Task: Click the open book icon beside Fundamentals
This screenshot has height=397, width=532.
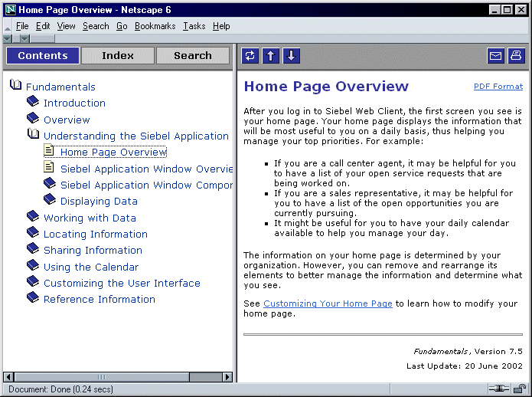Action: tap(15, 84)
